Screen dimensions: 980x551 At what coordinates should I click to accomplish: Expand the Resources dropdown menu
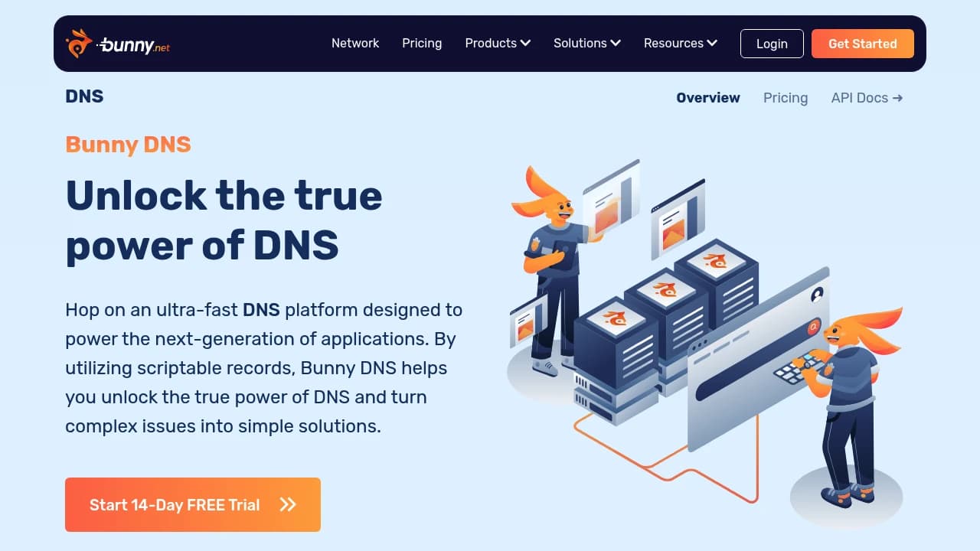[x=681, y=43]
